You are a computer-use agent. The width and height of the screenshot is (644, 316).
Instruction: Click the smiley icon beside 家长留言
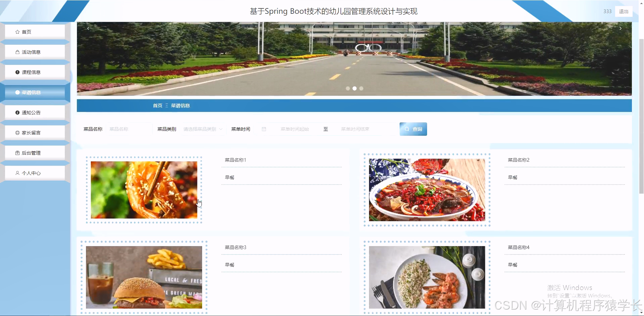[x=17, y=133]
